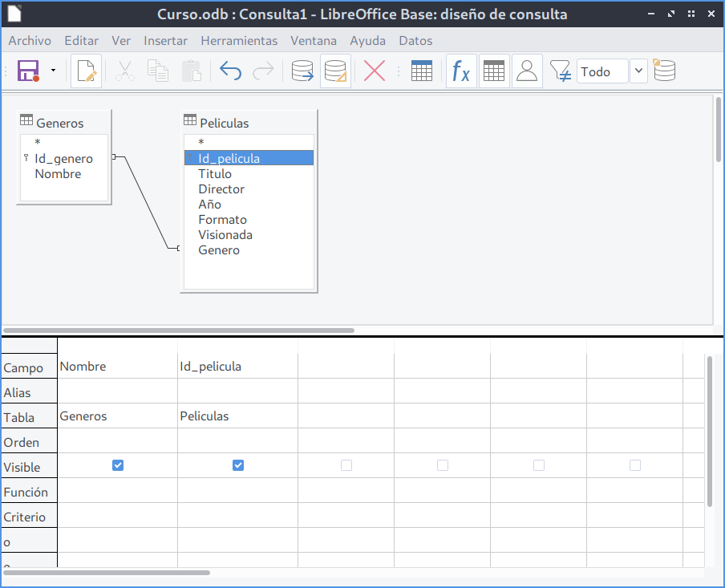Screen dimensions: 725x588
Task: Clear the query with the red X icon
Action: (x=375, y=71)
